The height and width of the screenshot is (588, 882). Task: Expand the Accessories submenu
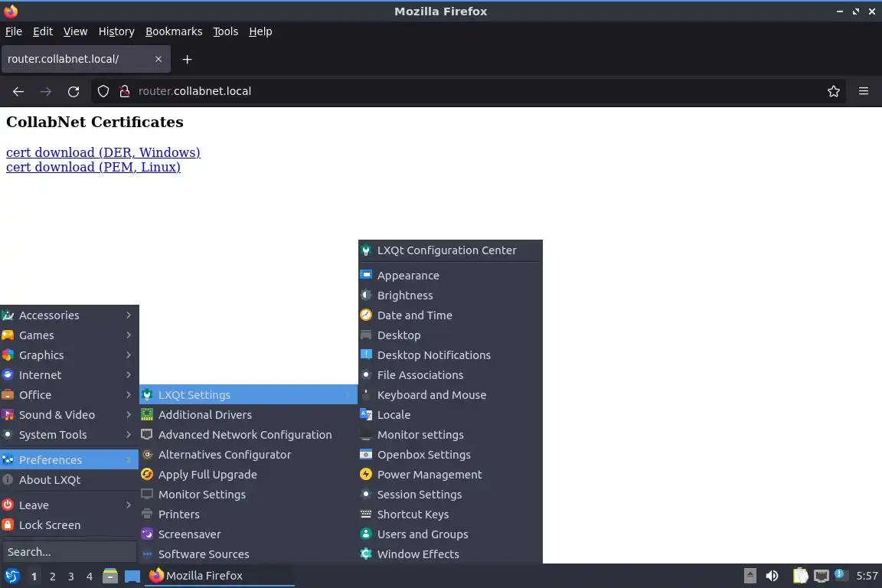coord(69,315)
